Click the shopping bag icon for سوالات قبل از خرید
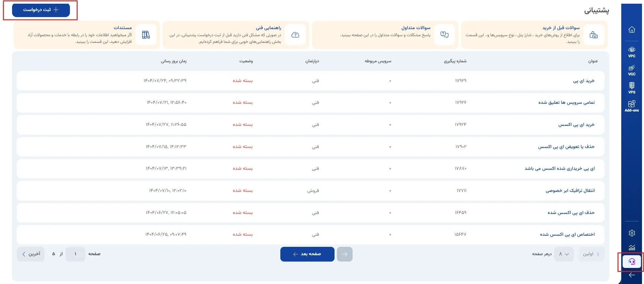Screen dimensions: 644x284 coord(593,35)
